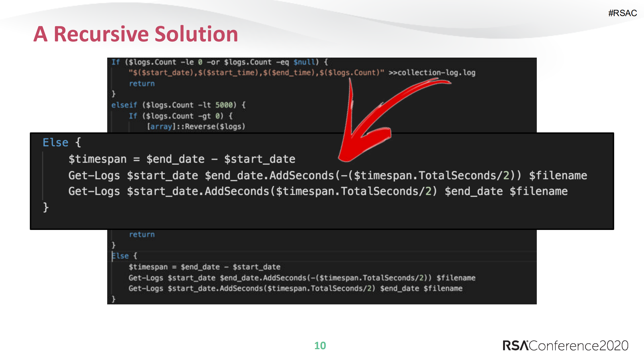Click slide page number 10
The image size is (644, 362).
coord(320,345)
